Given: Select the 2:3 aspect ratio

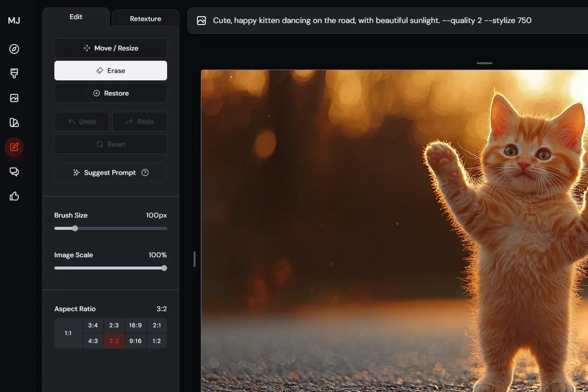Looking at the screenshot, I should (114, 325).
